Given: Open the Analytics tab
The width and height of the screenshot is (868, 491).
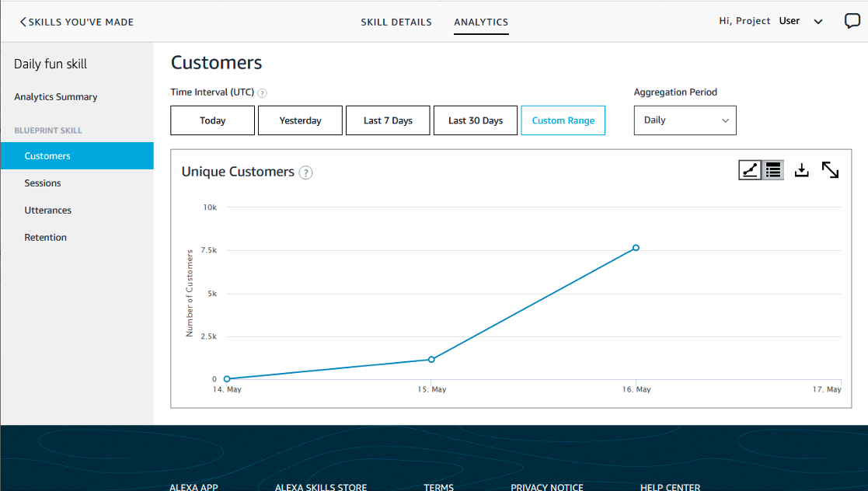Looking at the screenshot, I should click(481, 22).
